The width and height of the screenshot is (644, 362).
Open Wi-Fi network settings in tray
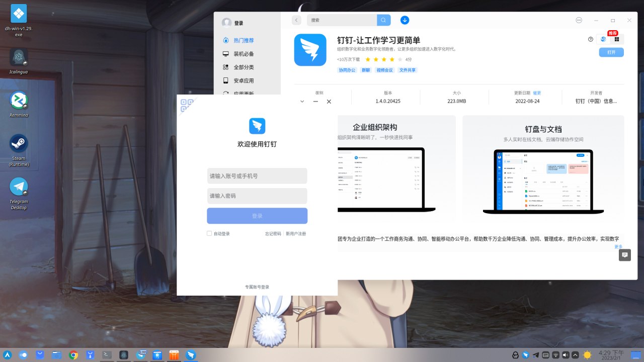click(x=555, y=355)
